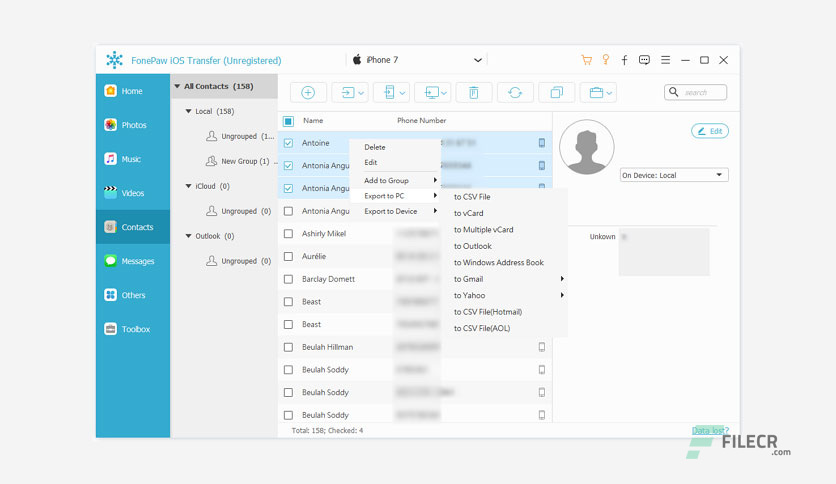Click the contact avatar placeholder picture

pyautogui.click(x=586, y=147)
